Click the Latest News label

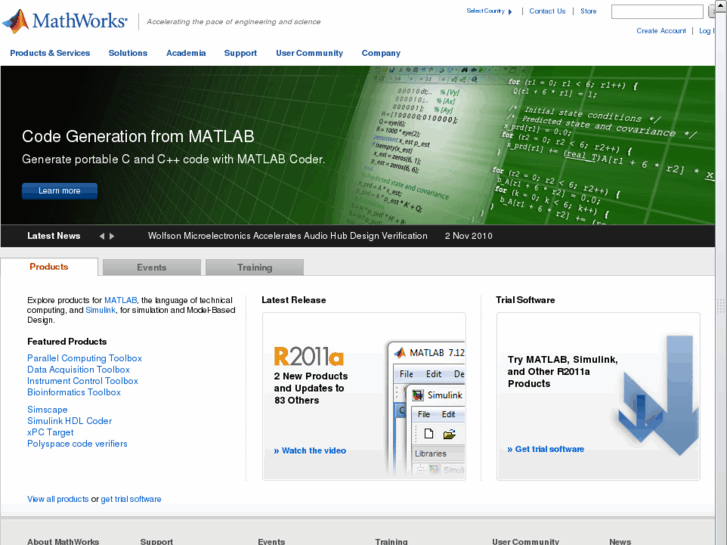(x=54, y=236)
